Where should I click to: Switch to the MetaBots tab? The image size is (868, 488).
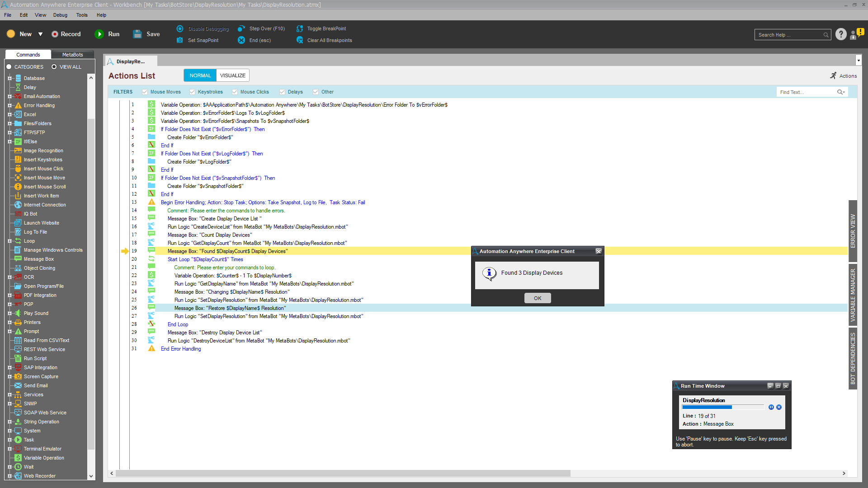tap(72, 55)
